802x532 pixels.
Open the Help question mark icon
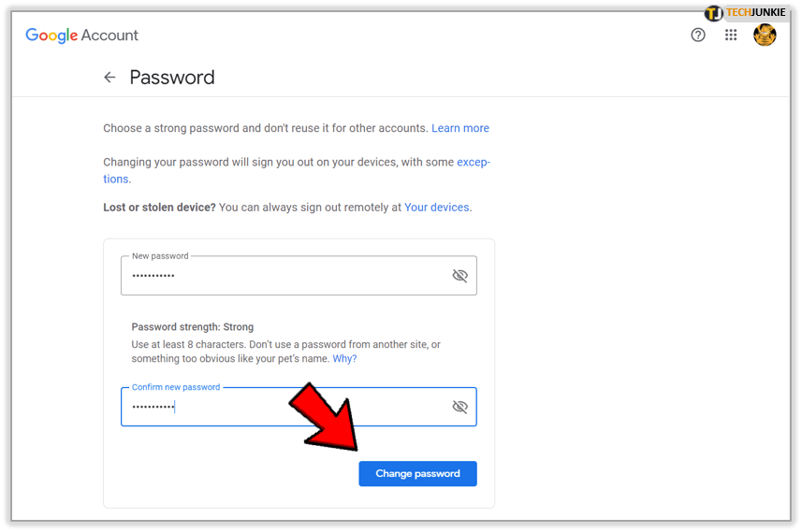point(698,36)
